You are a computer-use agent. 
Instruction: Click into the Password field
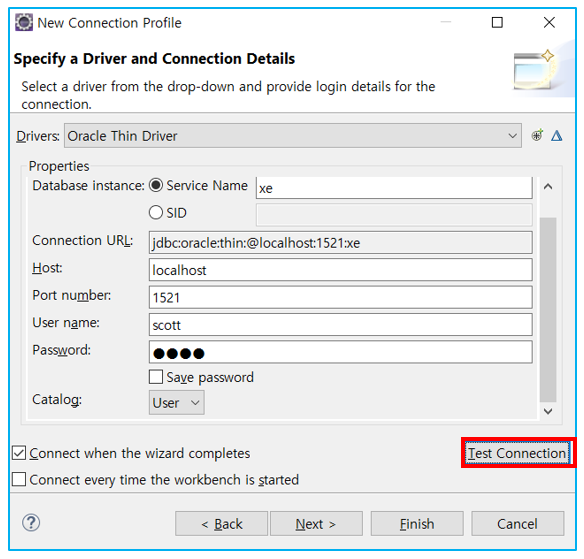point(340,352)
